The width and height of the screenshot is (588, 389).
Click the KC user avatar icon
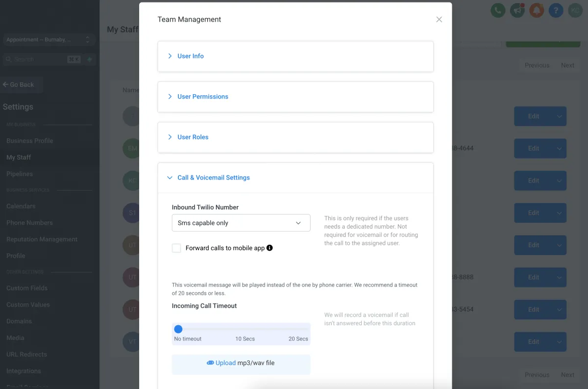tap(575, 10)
